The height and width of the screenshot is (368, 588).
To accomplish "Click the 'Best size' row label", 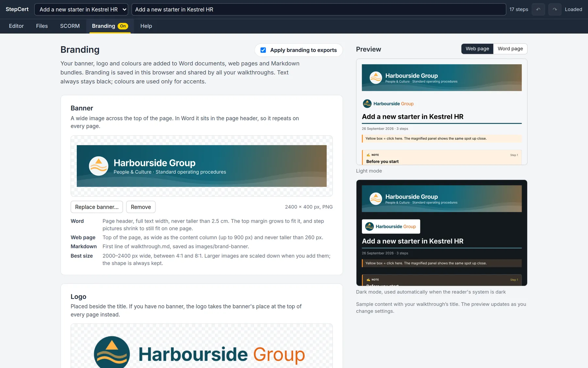I will (82, 256).
